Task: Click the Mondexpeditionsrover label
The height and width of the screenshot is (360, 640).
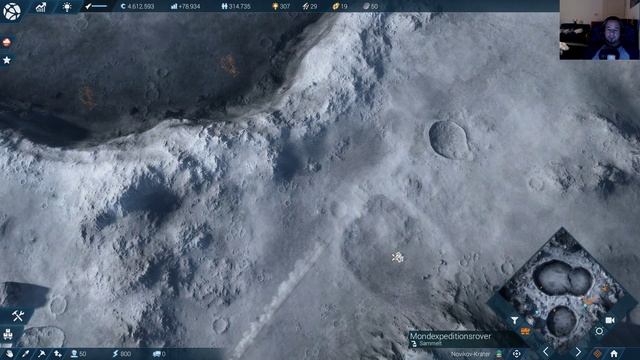Action: (x=450, y=336)
